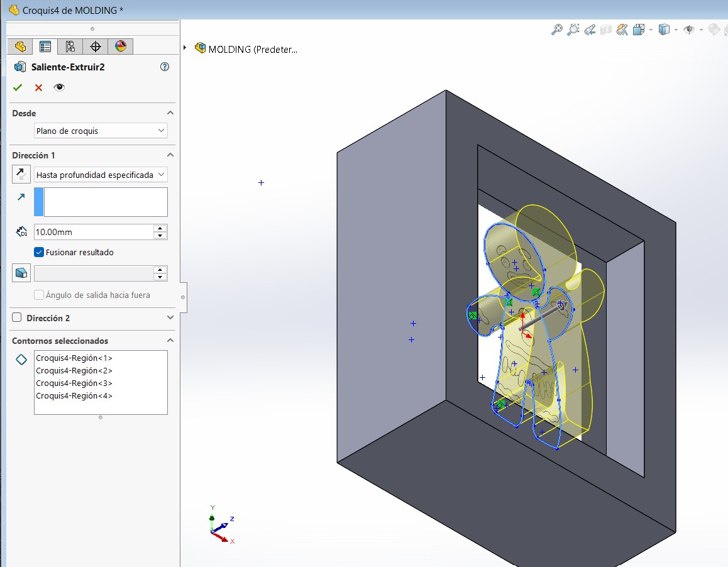The height and width of the screenshot is (567, 728).
Task: Click the XYZ orientation triad
Action: pos(222,526)
